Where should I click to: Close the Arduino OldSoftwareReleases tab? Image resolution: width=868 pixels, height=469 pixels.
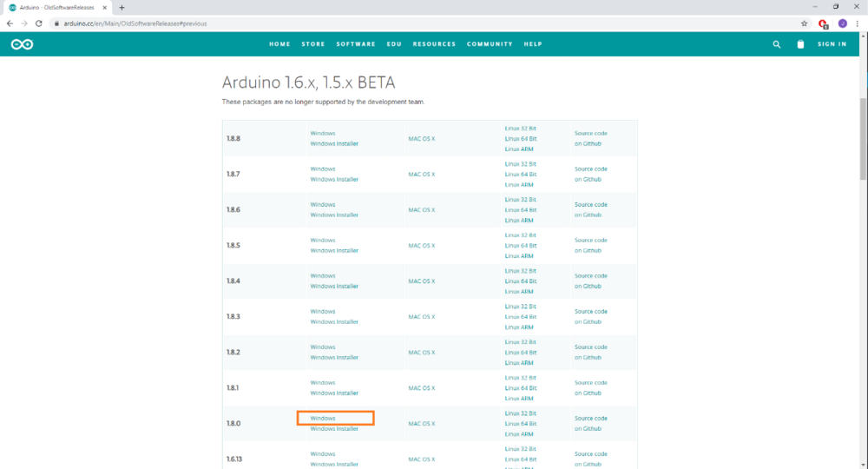105,8
